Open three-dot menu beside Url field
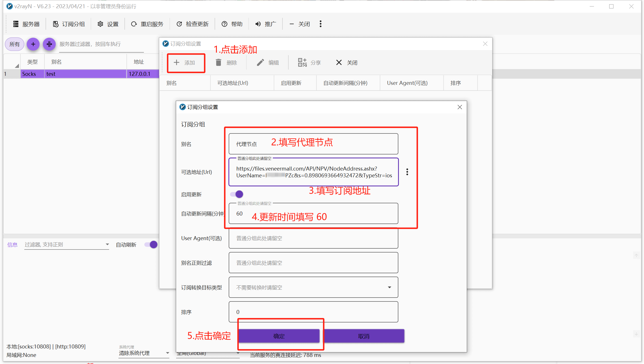644x364 pixels. tap(407, 172)
